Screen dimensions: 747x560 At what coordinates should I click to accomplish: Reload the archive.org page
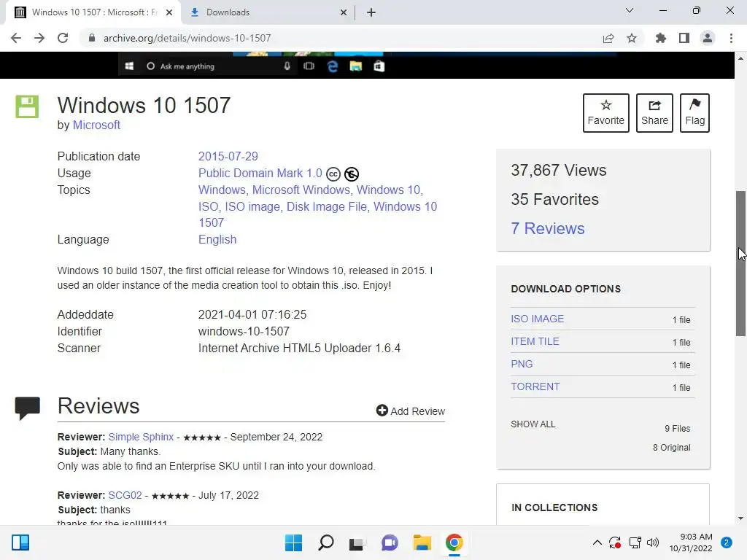click(63, 38)
